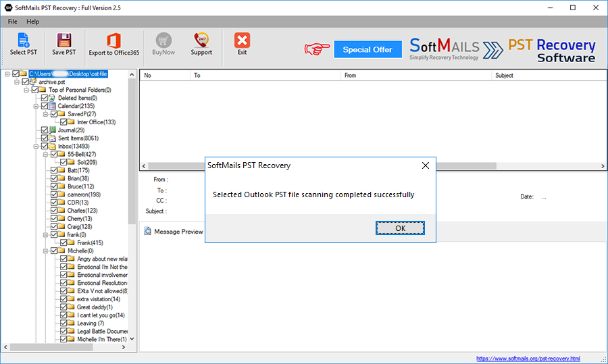
Task: Click the message list scroll-right arrow
Action: (603, 166)
